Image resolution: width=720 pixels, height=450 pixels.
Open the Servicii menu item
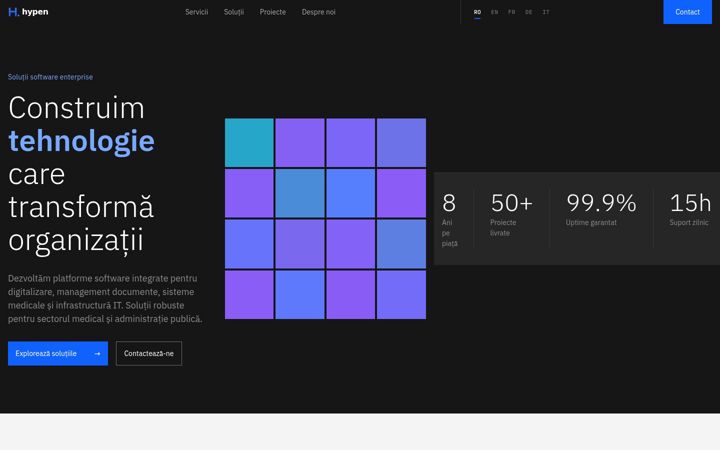tap(197, 12)
